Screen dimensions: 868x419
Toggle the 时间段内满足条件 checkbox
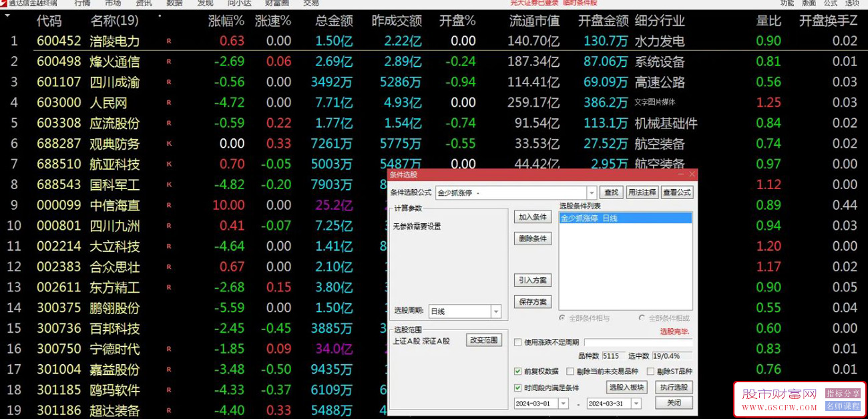coord(517,388)
